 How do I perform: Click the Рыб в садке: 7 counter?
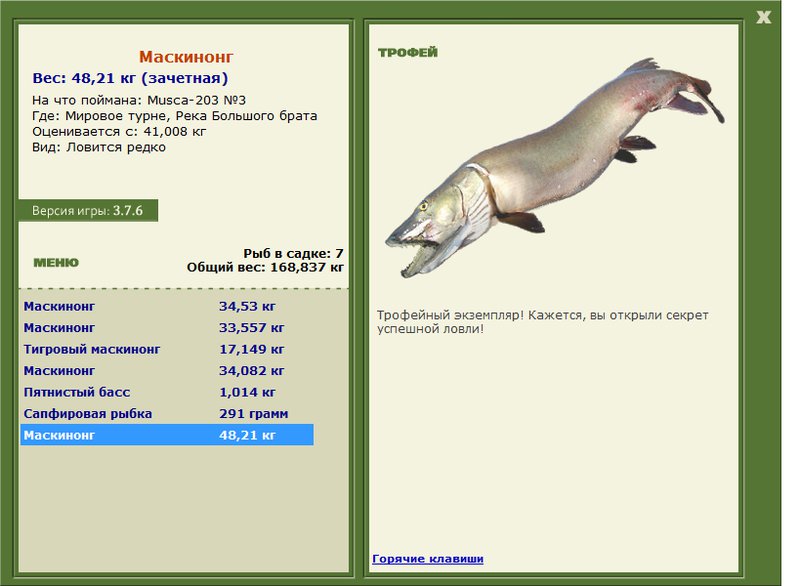[x=293, y=253]
